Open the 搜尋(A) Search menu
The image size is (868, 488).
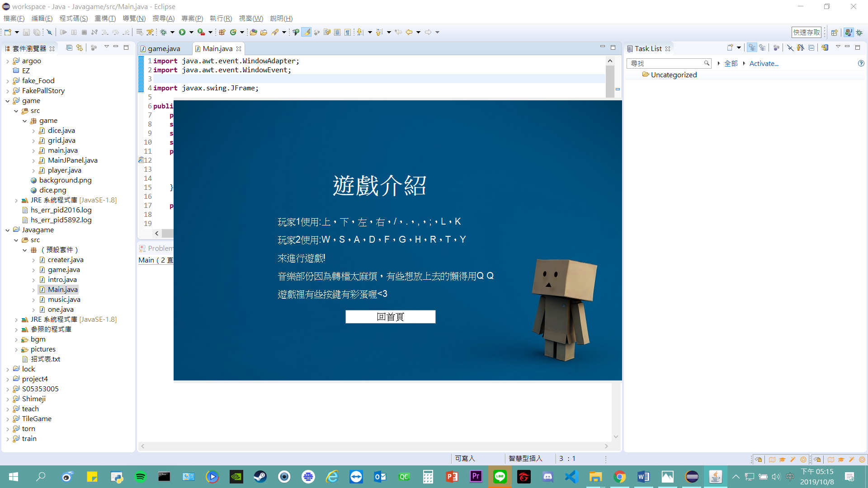click(x=163, y=19)
